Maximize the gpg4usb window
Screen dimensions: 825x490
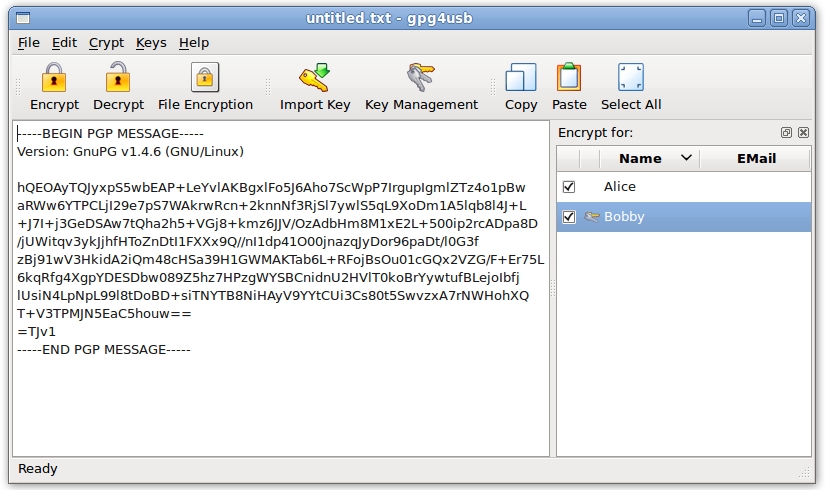779,18
